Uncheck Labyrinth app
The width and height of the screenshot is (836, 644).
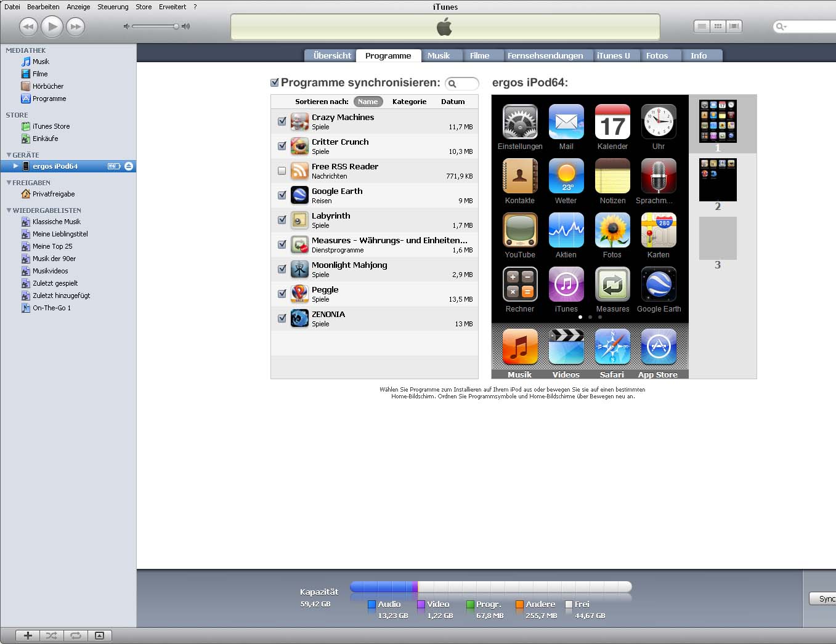(282, 220)
